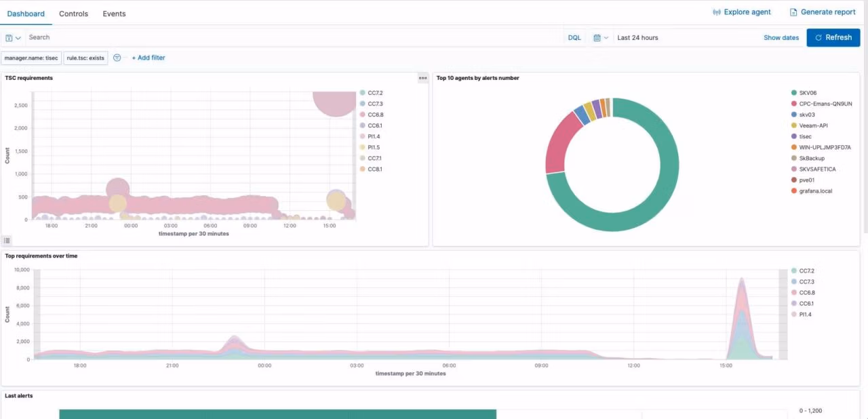
Task: Switch to the Controls tab
Action: [x=73, y=14]
